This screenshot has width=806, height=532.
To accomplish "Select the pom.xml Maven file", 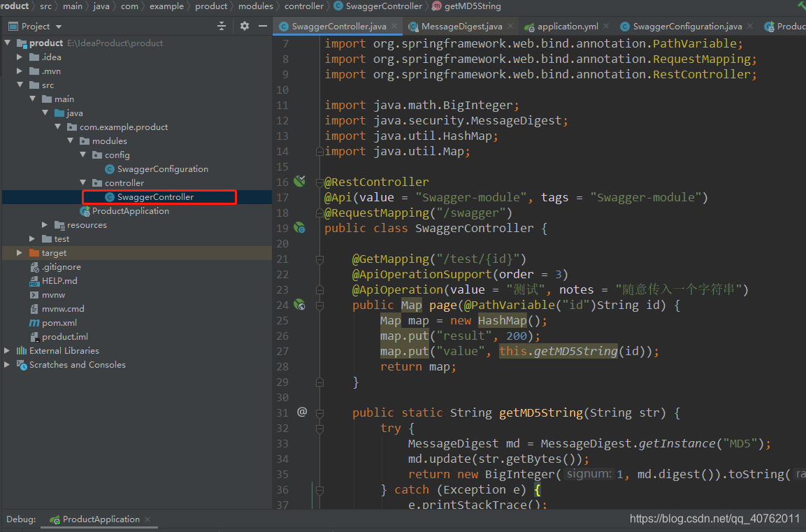I will coord(53,323).
